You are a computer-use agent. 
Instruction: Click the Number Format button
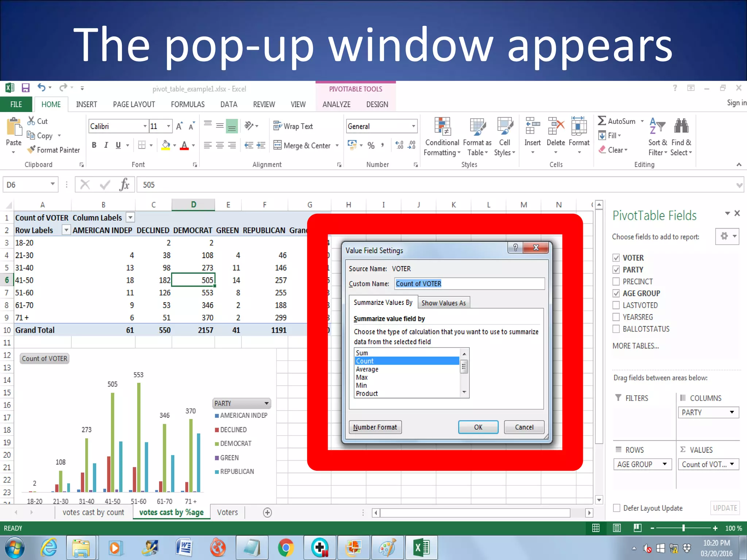click(375, 427)
